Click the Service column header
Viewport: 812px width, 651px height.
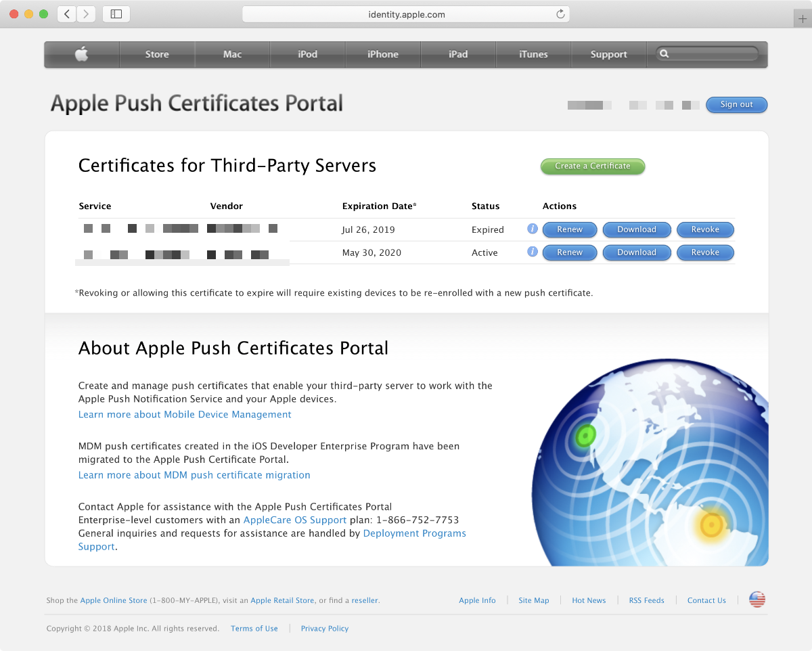point(95,206)
